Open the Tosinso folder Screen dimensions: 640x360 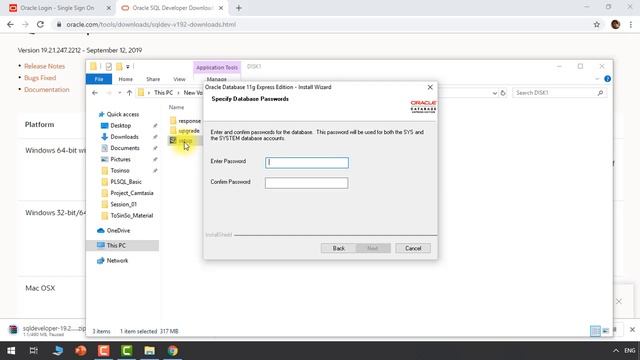(x=120, y=171)
